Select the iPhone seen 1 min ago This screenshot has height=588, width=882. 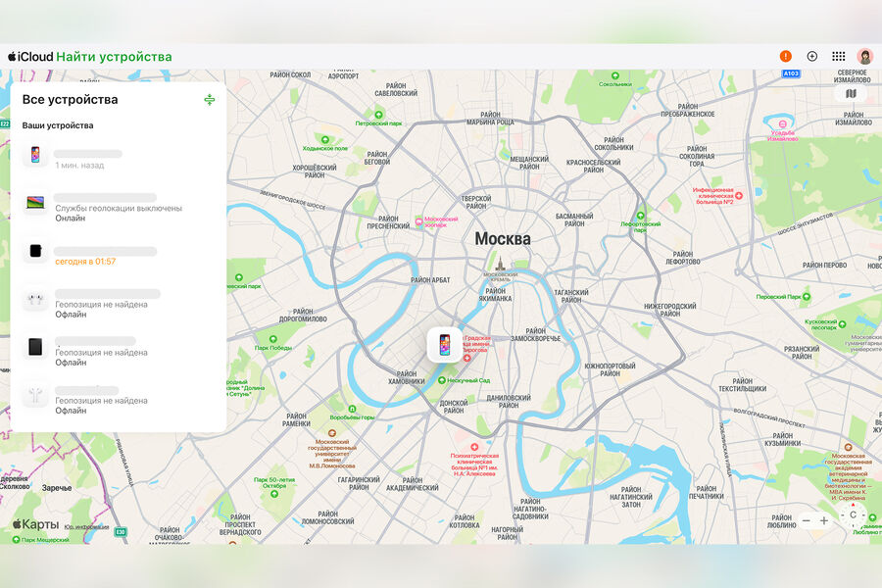[119, 155]
